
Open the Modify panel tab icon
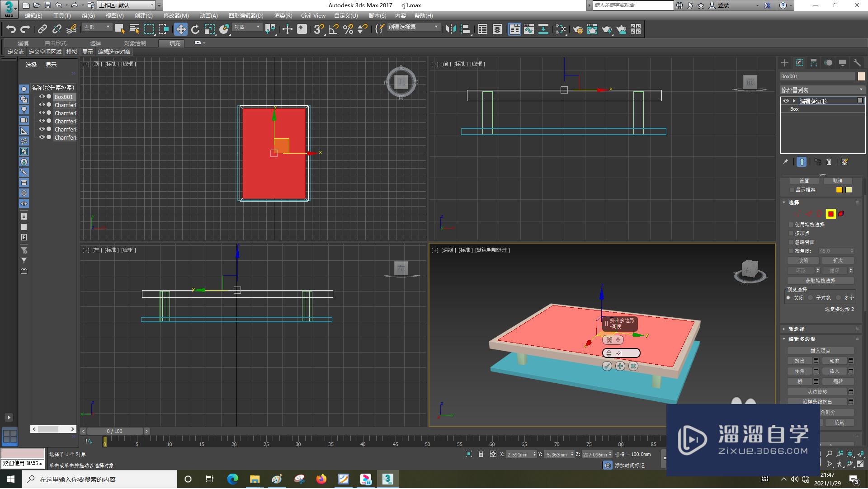[x=799, y=63]
